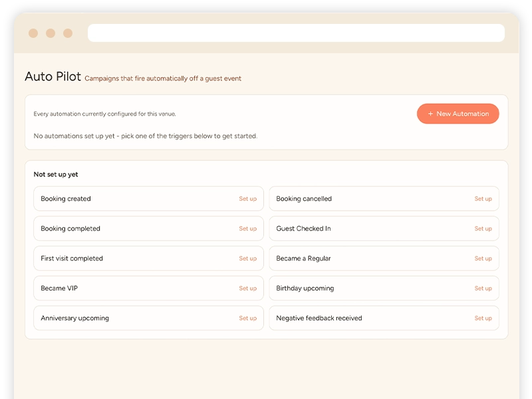Set up the Anniversary upcoming trigger

click(x=247, y=319)
